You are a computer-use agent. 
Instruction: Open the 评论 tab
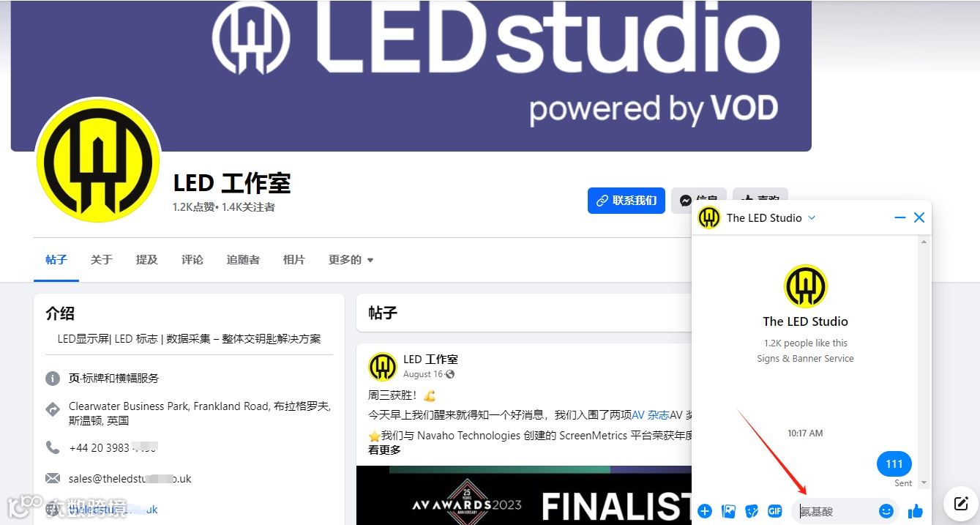coord(192,260)
